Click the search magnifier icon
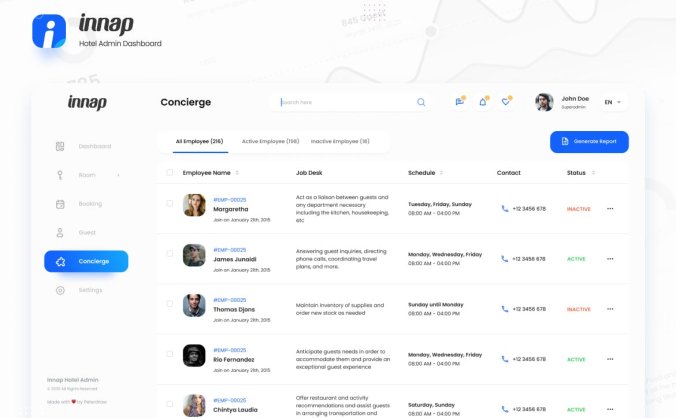This screenshot has width=676, height=418. click(421, 102)
